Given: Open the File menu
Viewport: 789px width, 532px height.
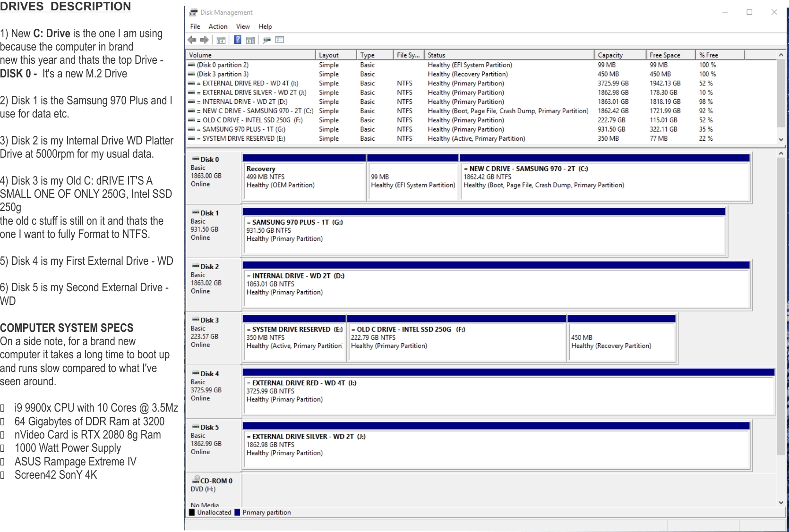Looking at the screenshot, I should [x=195, y=26].
